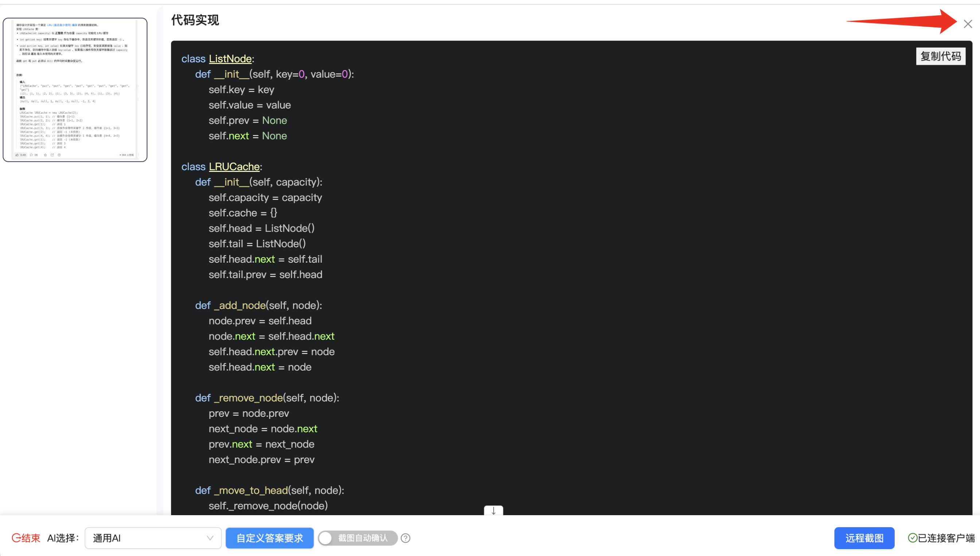The height and width of the screenshot is (556, 980).
Task: Click the underlined ListNode class name
Action: pyautogui.click(x=230, y=59)
